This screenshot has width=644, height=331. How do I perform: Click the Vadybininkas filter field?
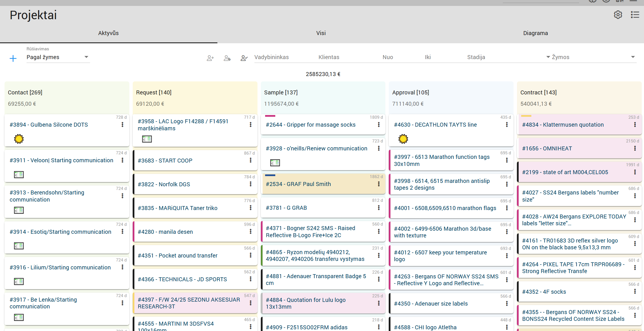(x=271, y=57)
